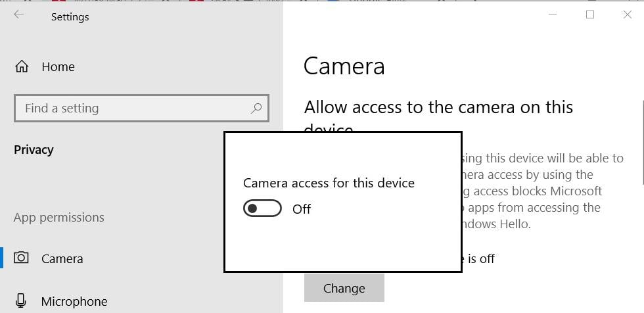
Task: Open Camera under App permissions
Action: 62,259
